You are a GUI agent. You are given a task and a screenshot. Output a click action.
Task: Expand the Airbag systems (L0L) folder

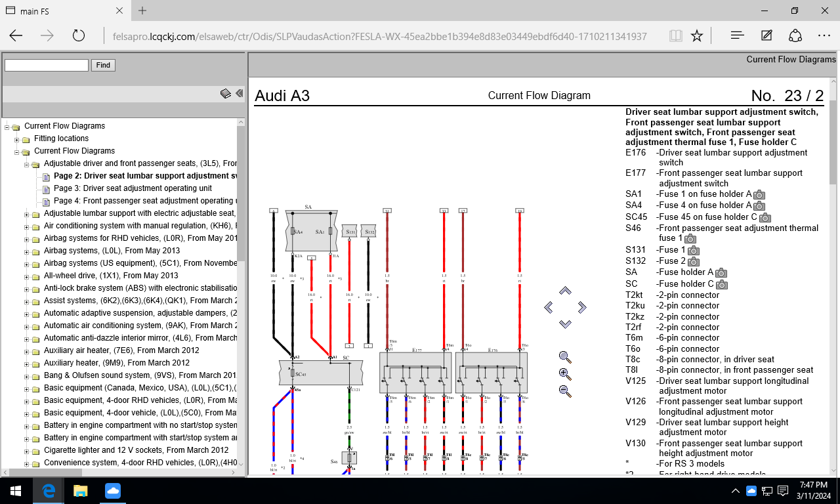(x=27, y=251)
